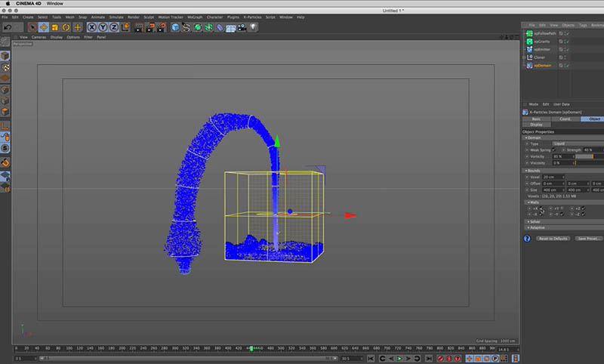This screenshot has height=364, width=604.
Task: Expand the Solver section
Action: (535, 221)
